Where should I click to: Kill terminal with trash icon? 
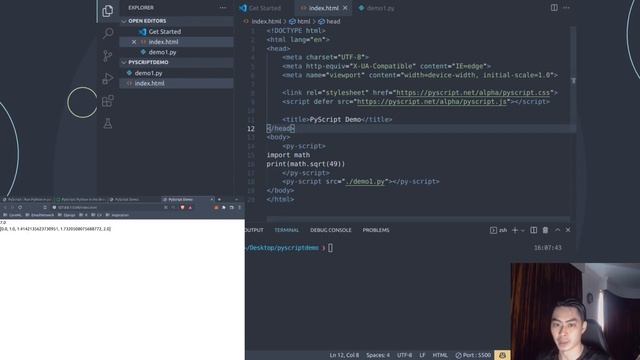tap(545, 230)
